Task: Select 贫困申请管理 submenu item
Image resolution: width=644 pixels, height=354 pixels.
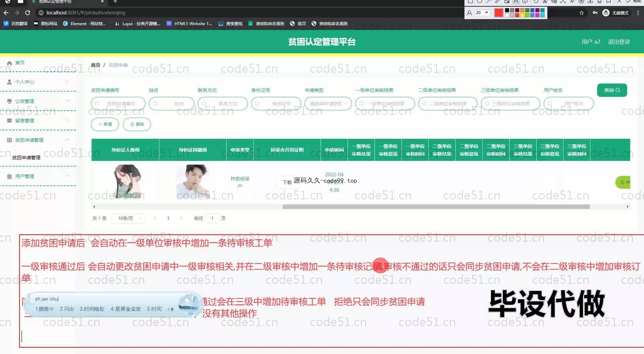Action: point(26,158)
